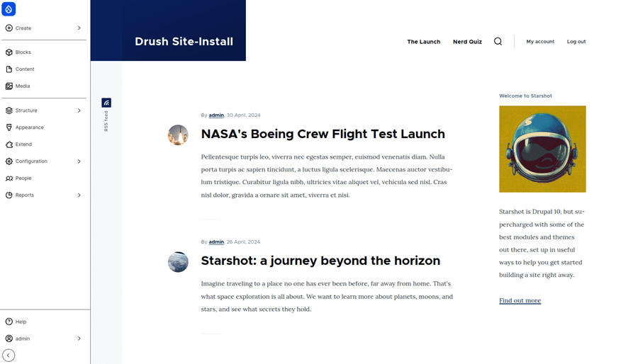Click the Appearance brush icon

(9, 127)
